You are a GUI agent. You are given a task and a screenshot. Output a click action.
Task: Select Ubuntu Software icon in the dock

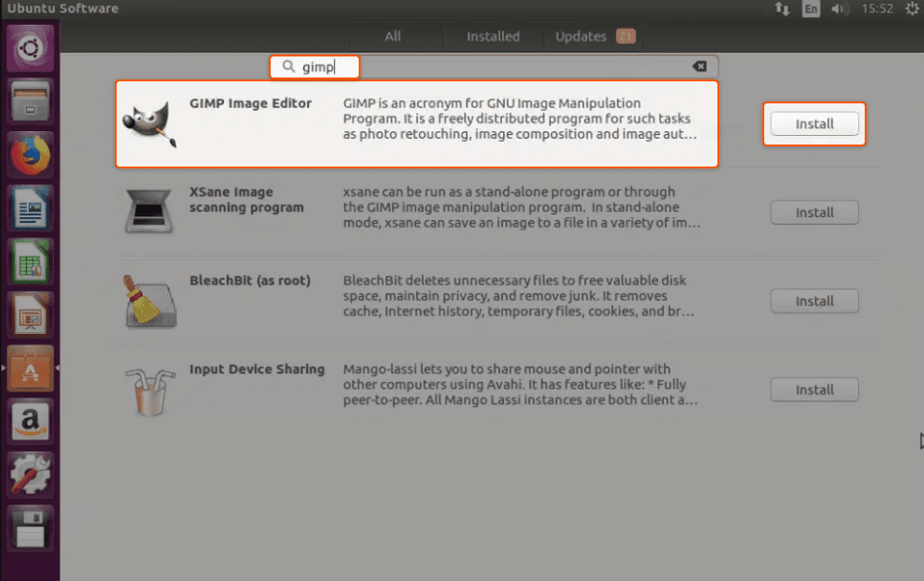coord(30,369)
